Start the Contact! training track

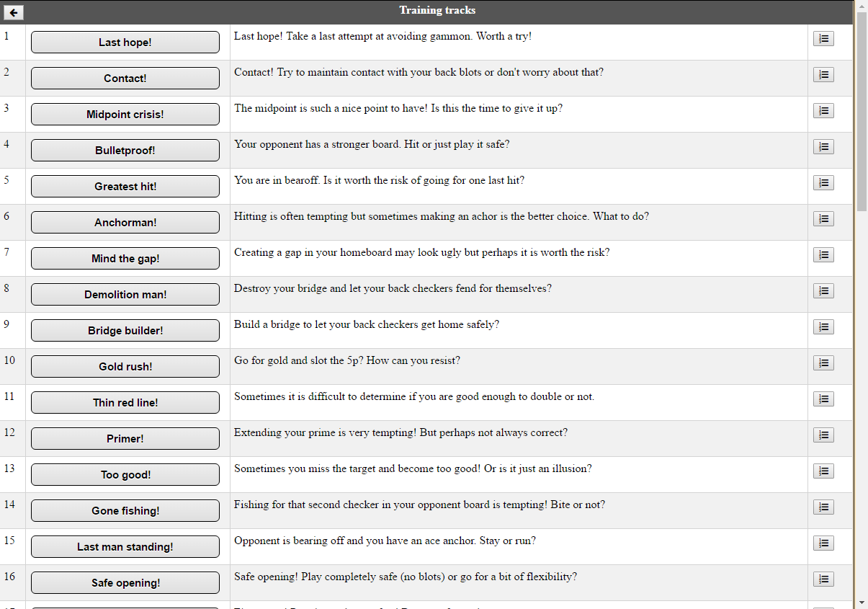tap(125, 79)
